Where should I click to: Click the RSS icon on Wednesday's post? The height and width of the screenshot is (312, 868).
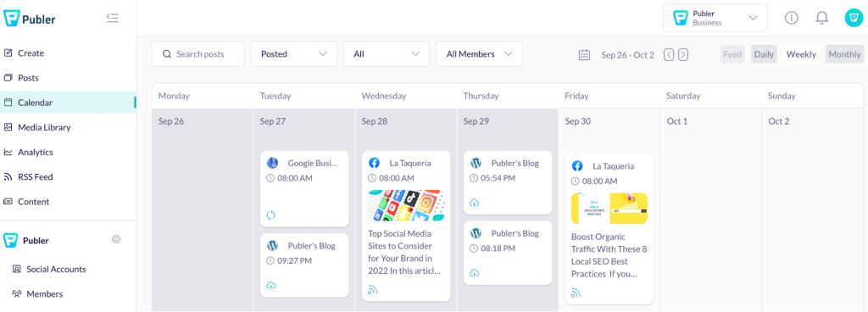[373, 289]
